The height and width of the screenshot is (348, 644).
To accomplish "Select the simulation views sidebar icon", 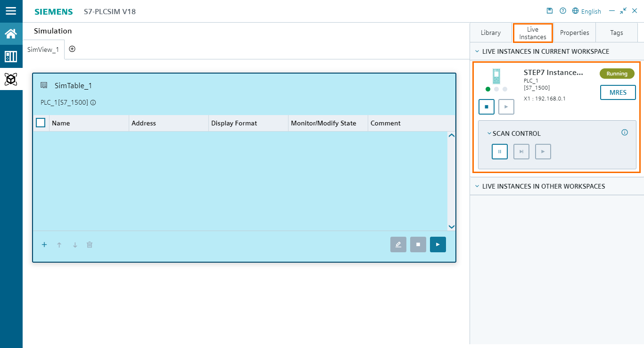I will click(x=11, y=57).
